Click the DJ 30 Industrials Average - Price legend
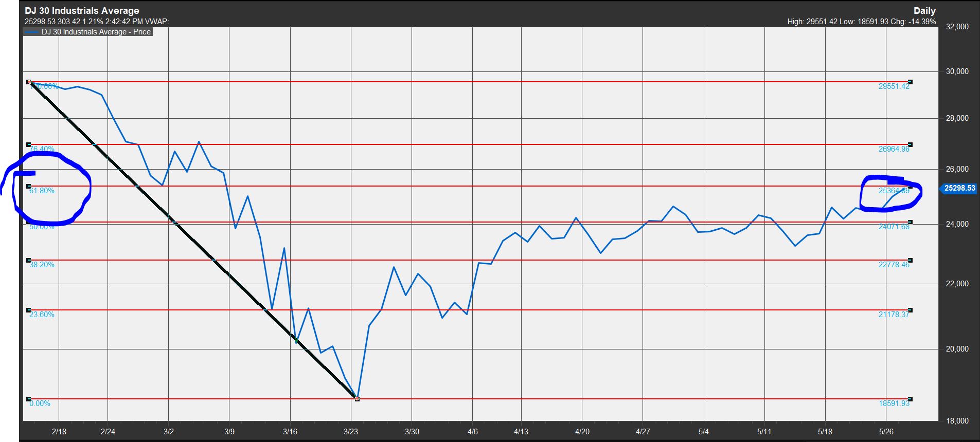Screen dimensions: 980x442 [88, 32]
